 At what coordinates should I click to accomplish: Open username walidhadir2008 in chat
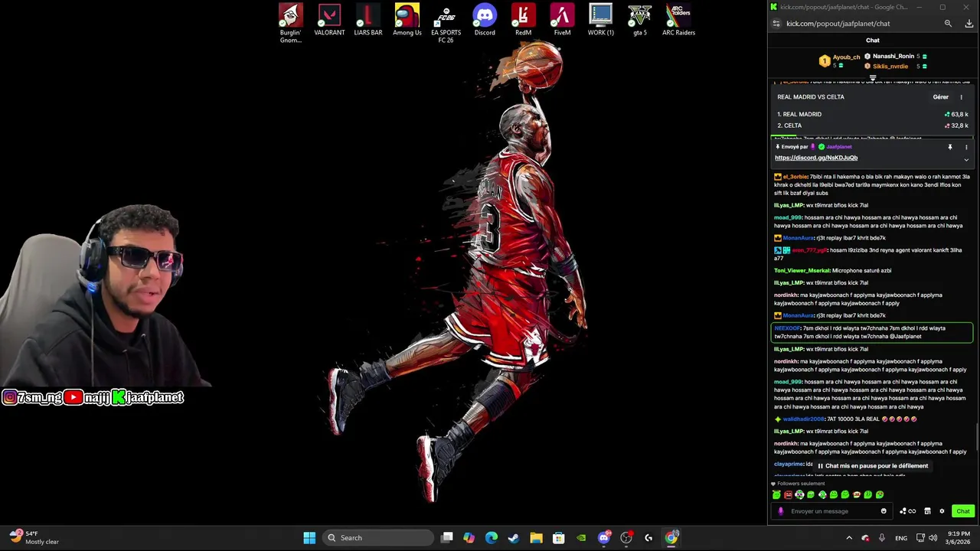click(x=803, y=419)
